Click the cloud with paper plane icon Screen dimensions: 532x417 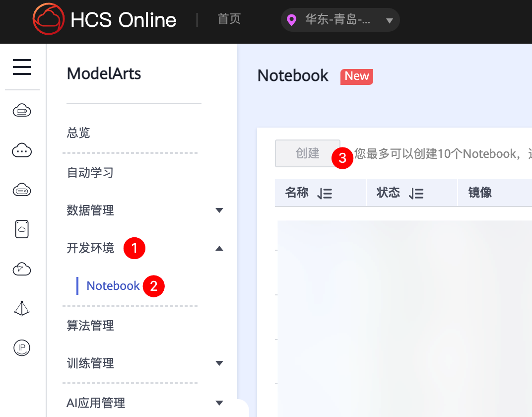[22, 269]
